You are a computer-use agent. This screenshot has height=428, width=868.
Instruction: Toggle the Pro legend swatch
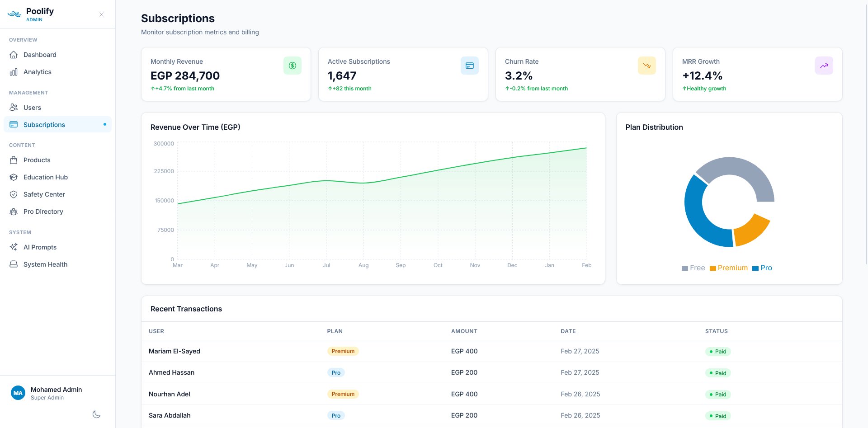(x=755, y=268)
